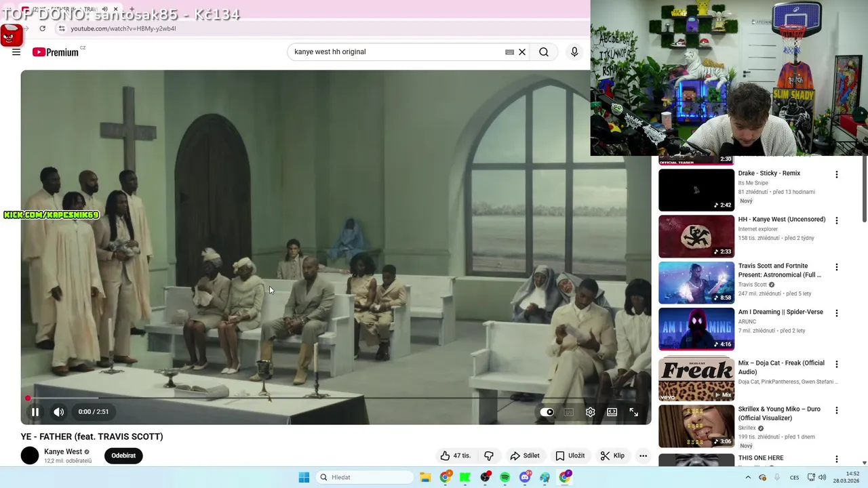Open the YouTube hamburger guide menu
Screen dimensions: 868x488
16,52
